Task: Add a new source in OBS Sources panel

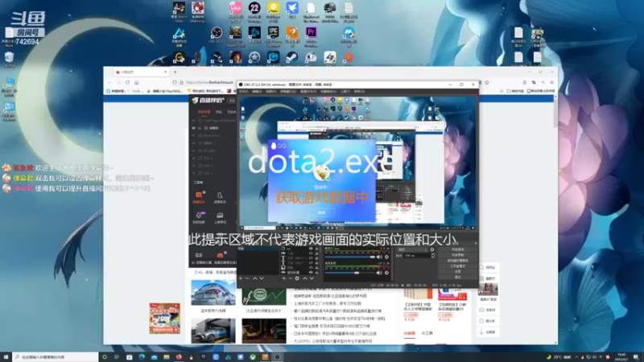Action: point(284,278)
